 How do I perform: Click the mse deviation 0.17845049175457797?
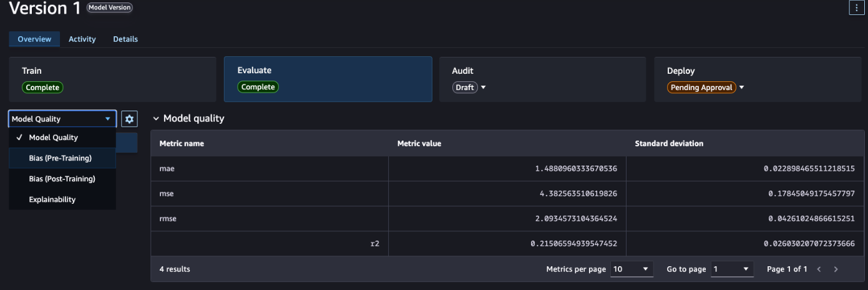click(x=812, y=194)
